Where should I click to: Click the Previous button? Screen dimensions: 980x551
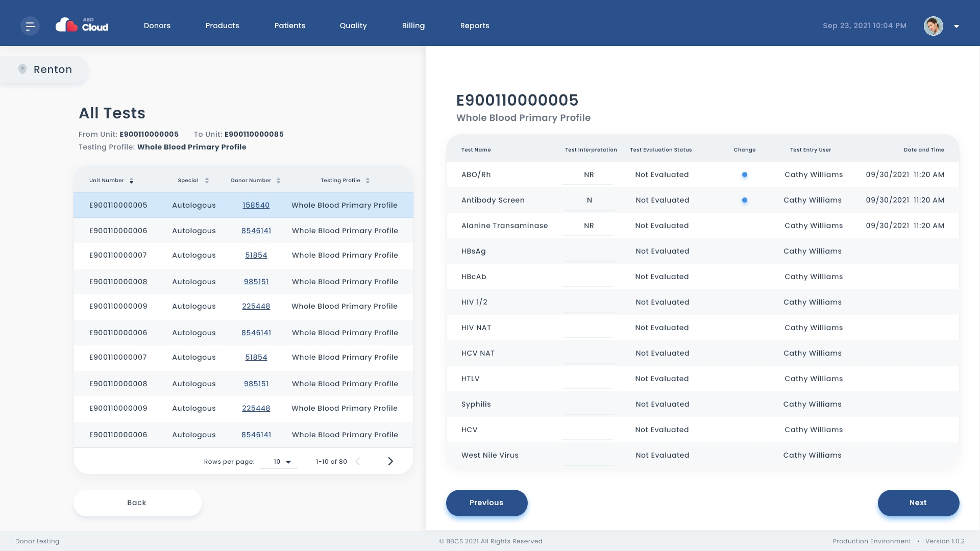[486, 503]
